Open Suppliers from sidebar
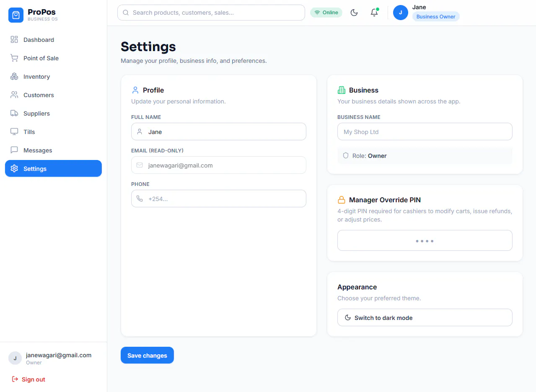Viewport: 536px width, 392px height. click(x=53, y=113)
